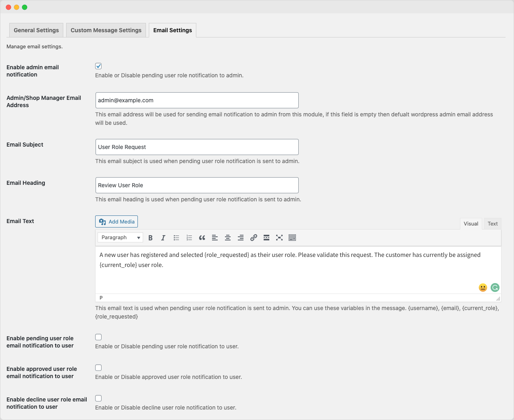Insert a numbered list
This screenshot has height=420, width=514.
tap(189, 238)
